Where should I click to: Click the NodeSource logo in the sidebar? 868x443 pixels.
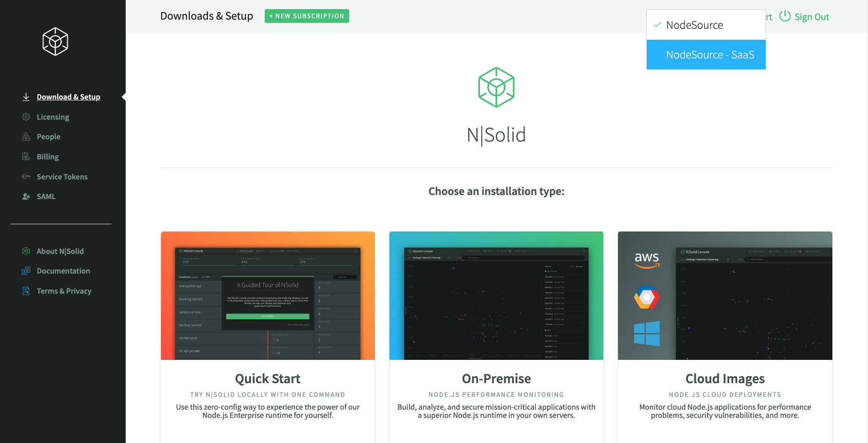55,42
